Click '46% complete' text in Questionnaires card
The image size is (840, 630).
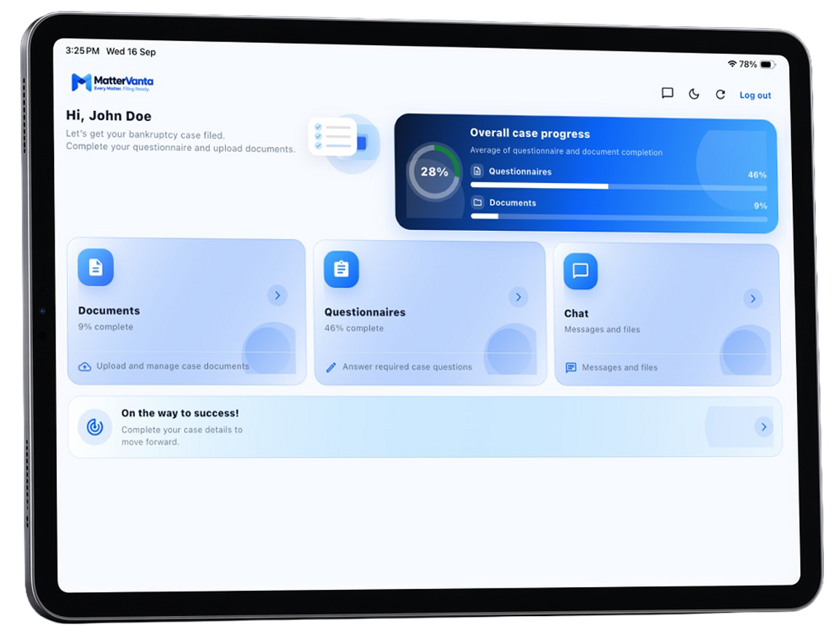pos(354,328)
